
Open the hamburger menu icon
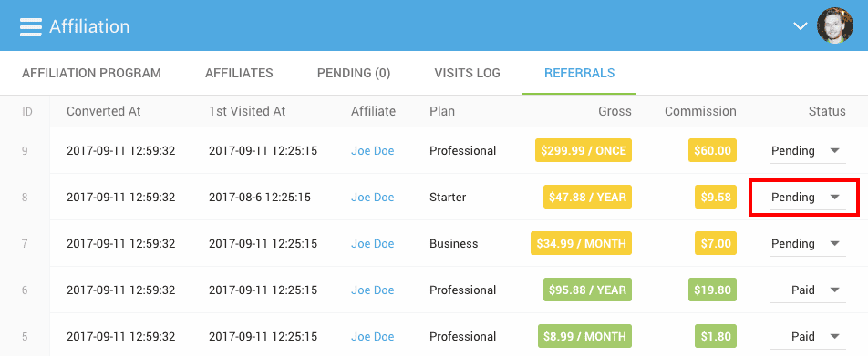(x=31, y=26)
